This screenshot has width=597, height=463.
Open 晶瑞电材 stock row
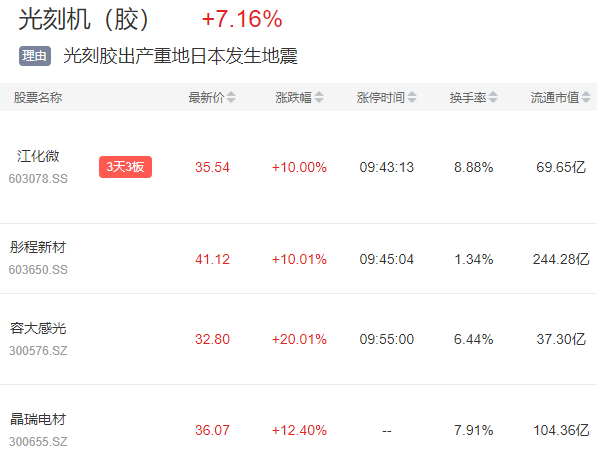[x=298, y=424]
